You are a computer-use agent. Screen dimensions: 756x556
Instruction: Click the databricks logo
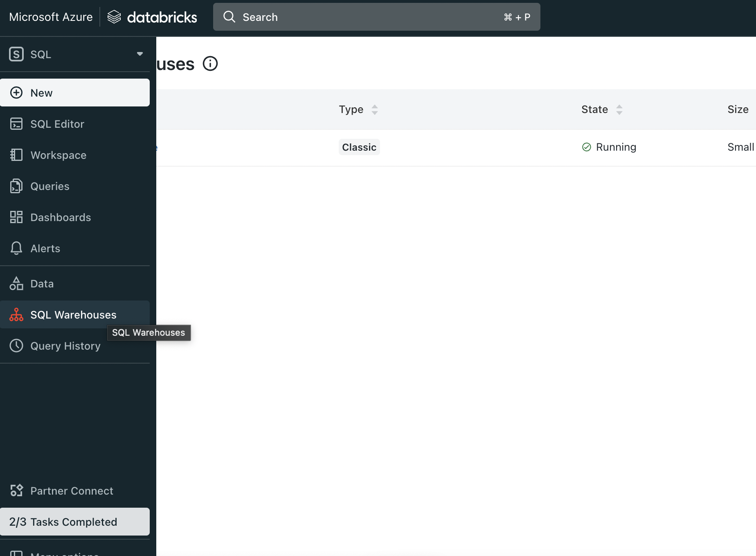click(152, 17)
